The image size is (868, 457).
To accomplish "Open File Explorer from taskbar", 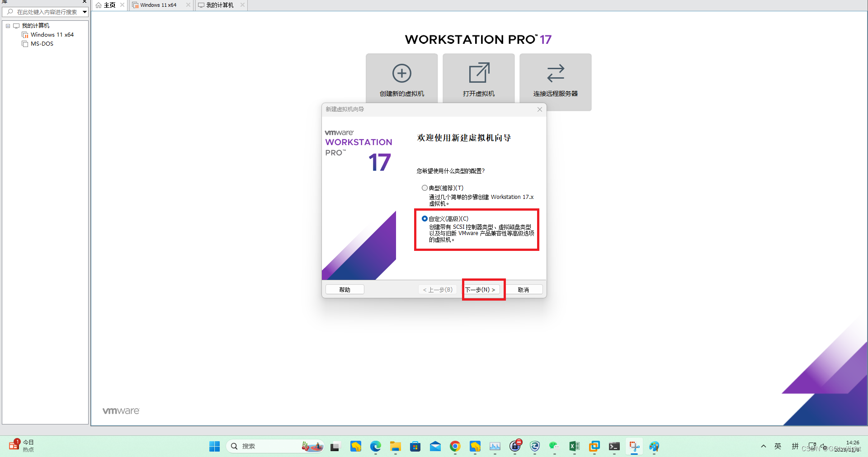I will 396,447.
